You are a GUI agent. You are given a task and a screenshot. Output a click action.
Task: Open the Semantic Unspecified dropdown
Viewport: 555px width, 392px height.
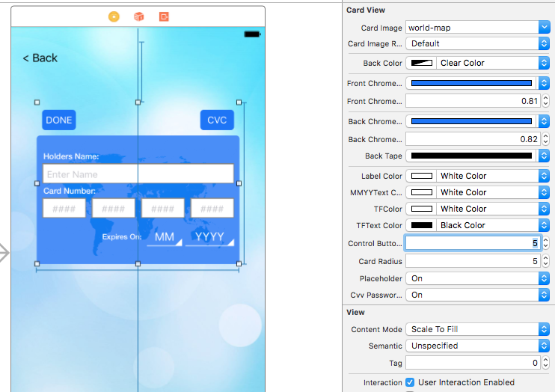[x=478, y=346]
